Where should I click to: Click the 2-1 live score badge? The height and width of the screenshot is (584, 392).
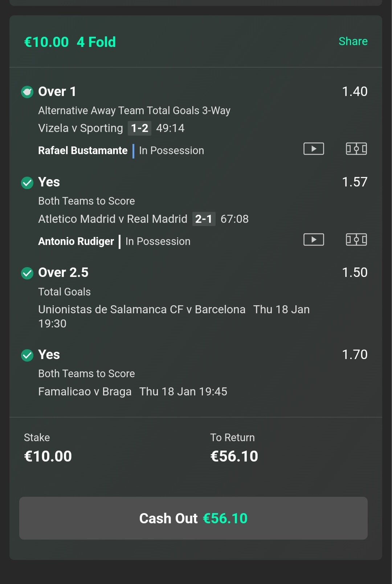(204, 219)
